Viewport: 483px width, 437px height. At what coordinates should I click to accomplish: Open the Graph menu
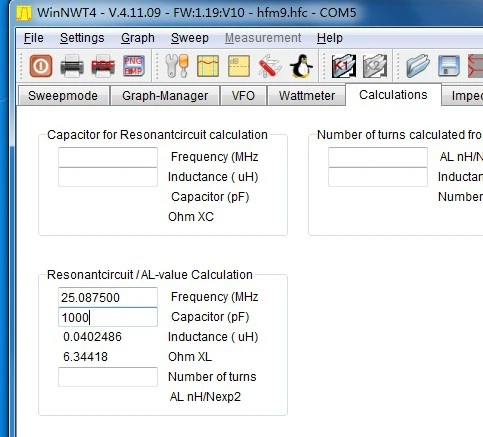(x=138, y=38)
